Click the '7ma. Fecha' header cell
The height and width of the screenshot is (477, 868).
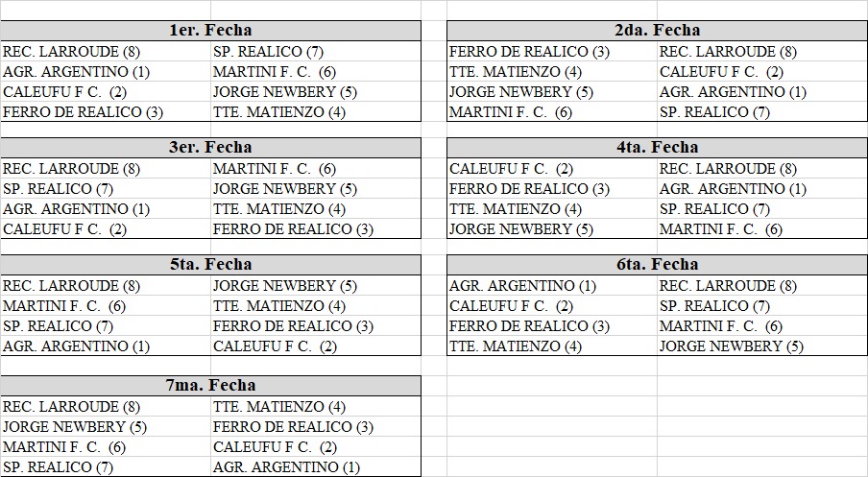(210, 386)
